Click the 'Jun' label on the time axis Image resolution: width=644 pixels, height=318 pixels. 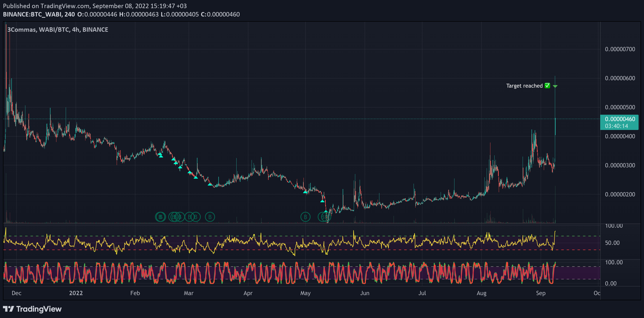coord(365,293)
